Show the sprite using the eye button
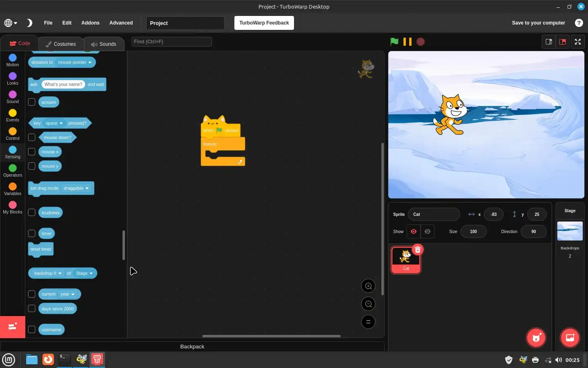 pos(414,231)
